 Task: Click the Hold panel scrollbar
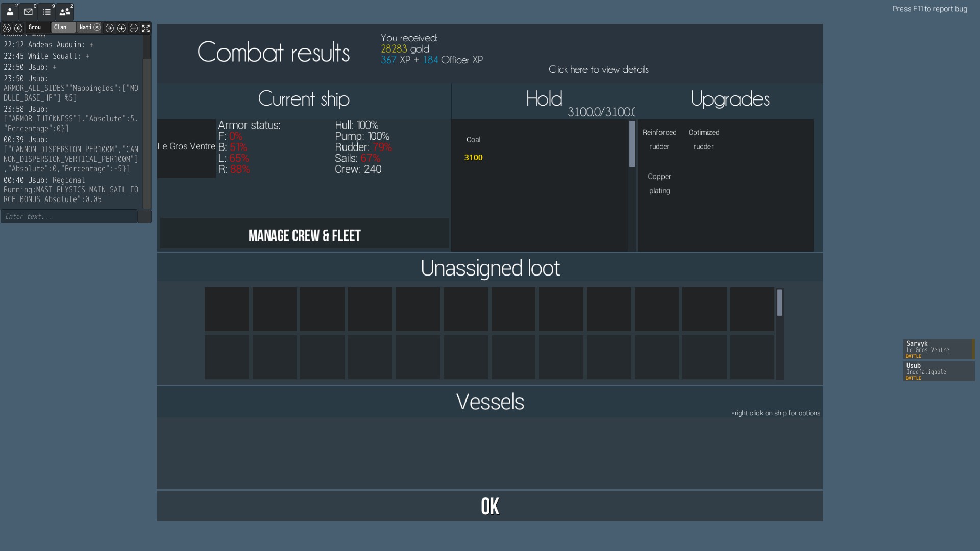pyautogui.click(x=632, y=144)
